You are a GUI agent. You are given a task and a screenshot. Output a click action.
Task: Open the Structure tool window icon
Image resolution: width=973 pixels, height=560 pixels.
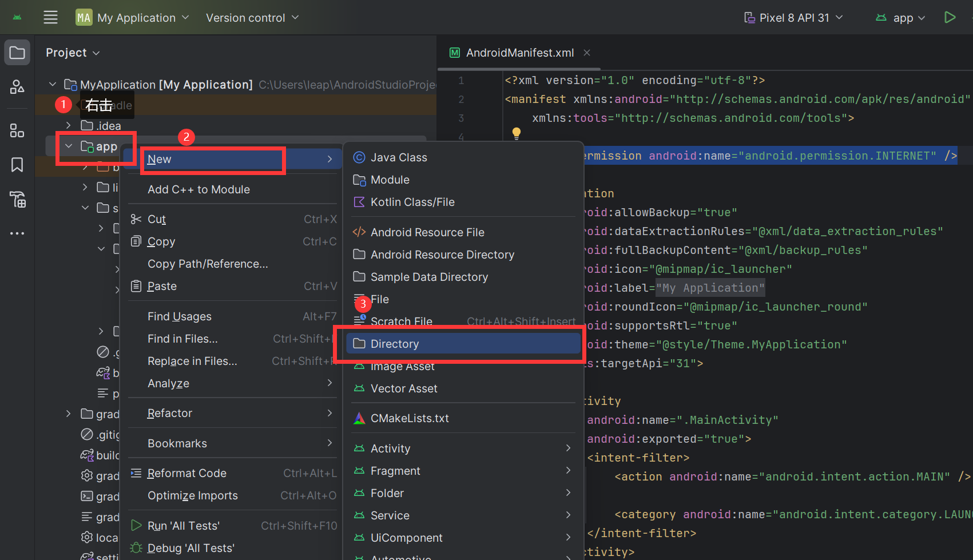tap(17, 131)
